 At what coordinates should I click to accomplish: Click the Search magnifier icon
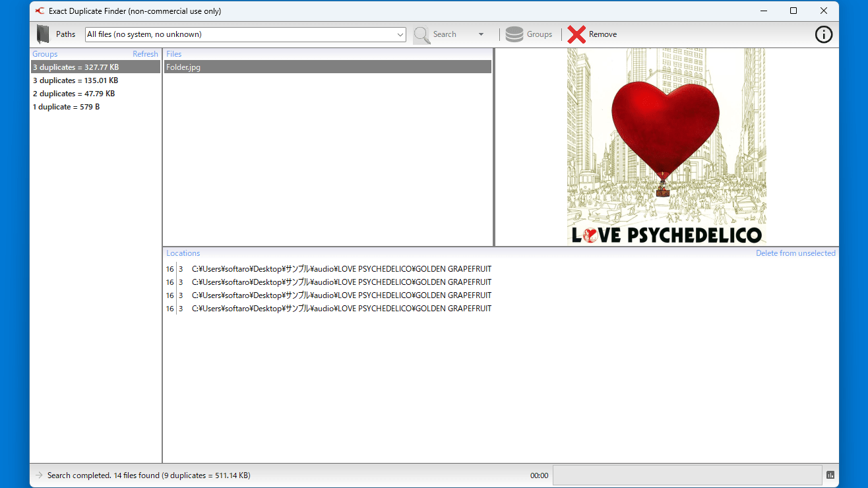(422, 35)
